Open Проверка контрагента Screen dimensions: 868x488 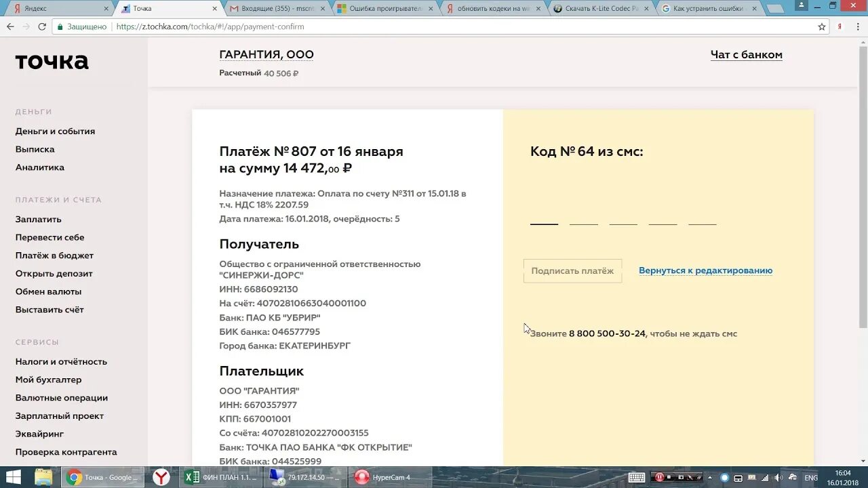[66, 452]
